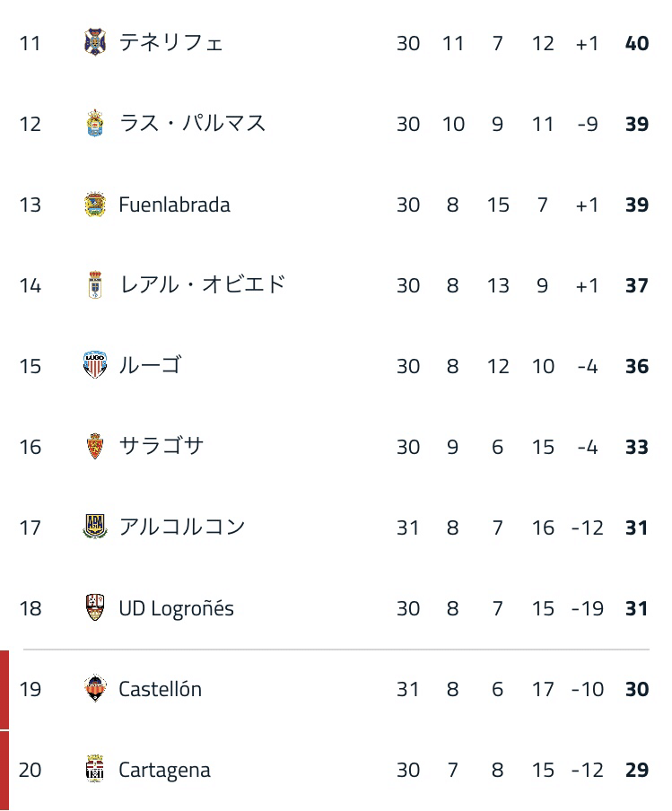
Task: Open the サラゴサ team link
Action: click(161, 447)
